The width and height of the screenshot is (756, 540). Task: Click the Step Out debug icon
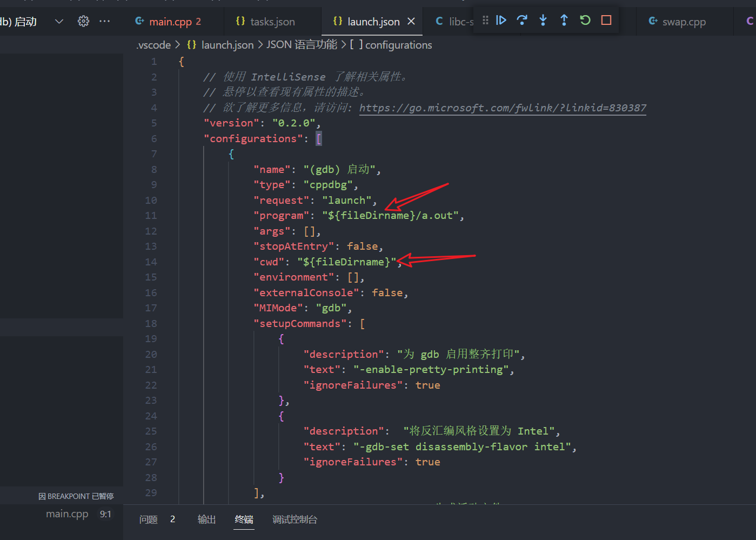[564, 21]
